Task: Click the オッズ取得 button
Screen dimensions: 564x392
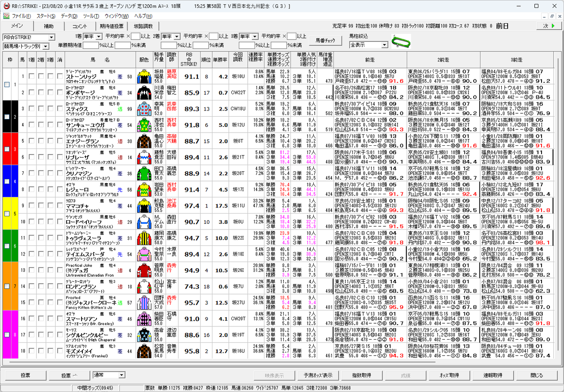Action: coord(449,375)
